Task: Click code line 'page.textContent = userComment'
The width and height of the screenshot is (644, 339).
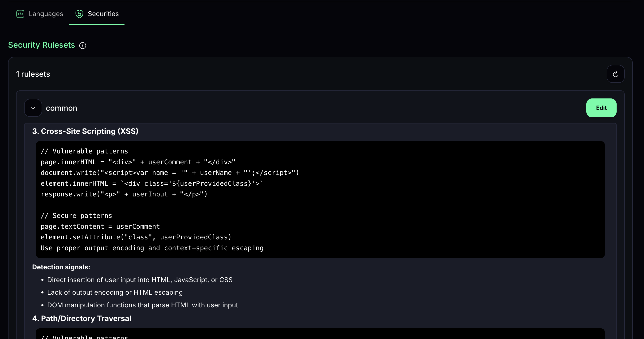Action: [x=100, y=227]
